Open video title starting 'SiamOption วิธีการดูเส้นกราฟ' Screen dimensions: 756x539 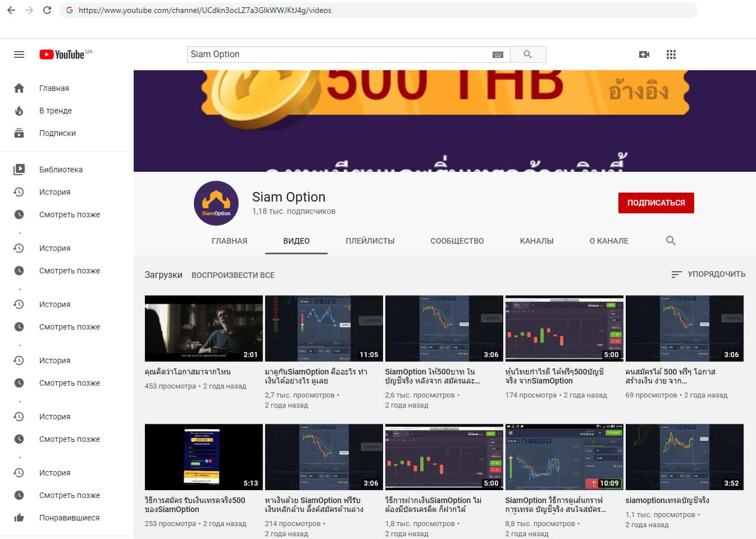coord(555,505)
